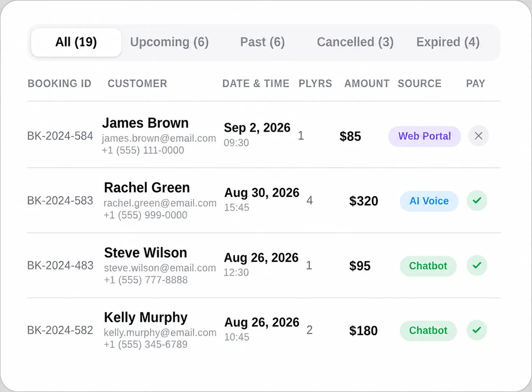Click the CUSTOMER column header

[x=137, y=84]
